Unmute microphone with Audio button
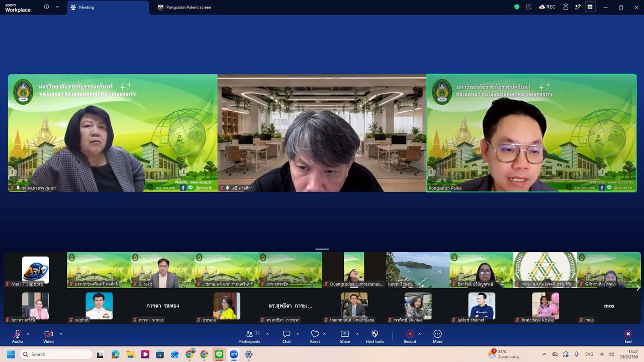 coord(17,336)
